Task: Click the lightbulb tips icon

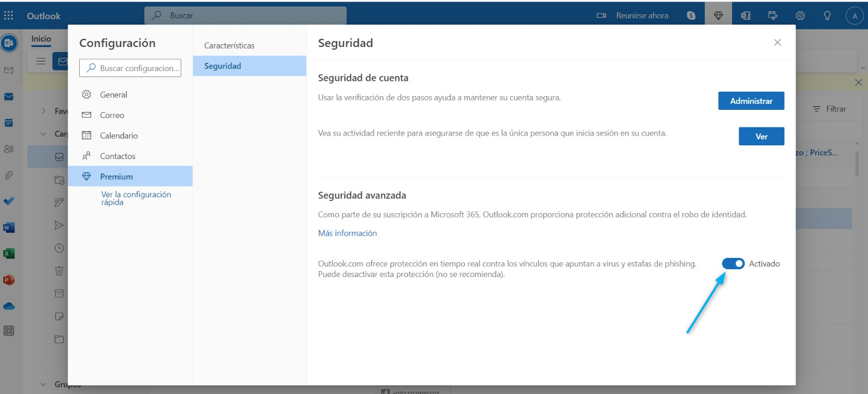Action: (828, 15)
